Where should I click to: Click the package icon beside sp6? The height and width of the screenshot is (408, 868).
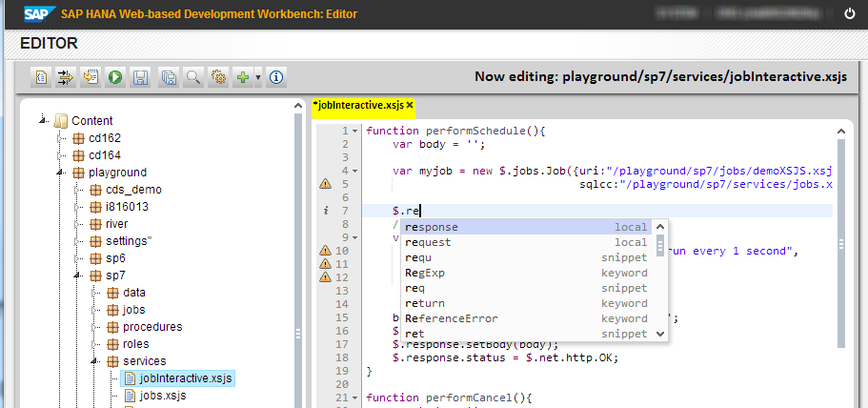pyautogui.click(x=96, y=258)
